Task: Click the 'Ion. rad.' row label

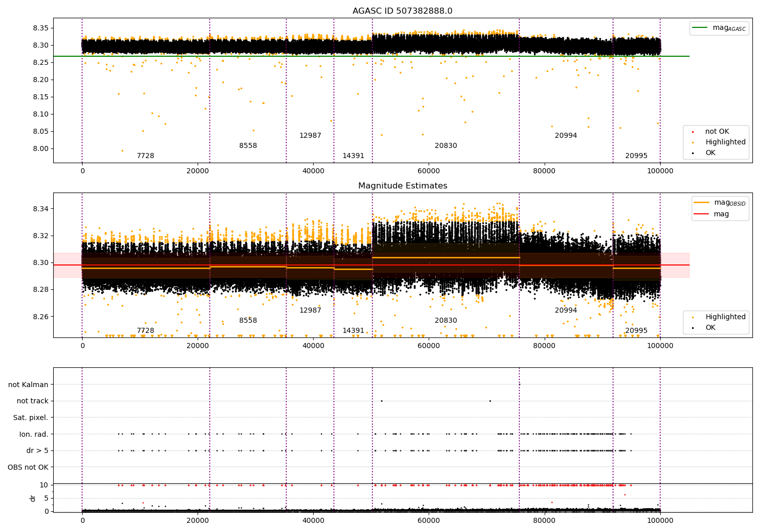Action: point(34,434)
